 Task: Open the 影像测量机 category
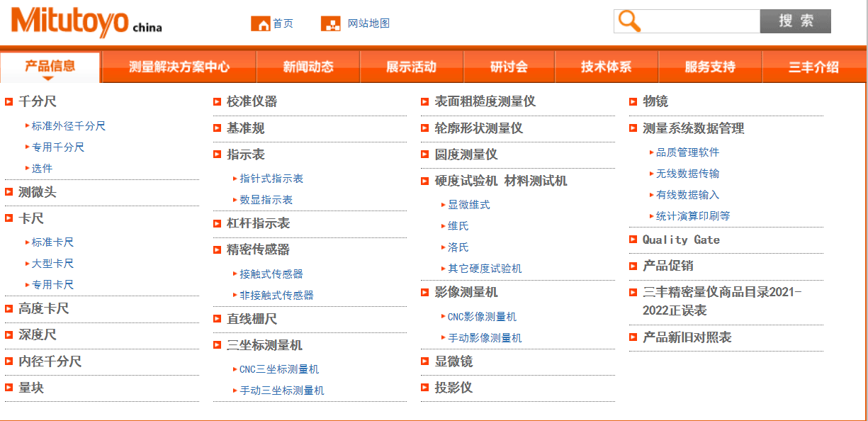pos(466,292)
